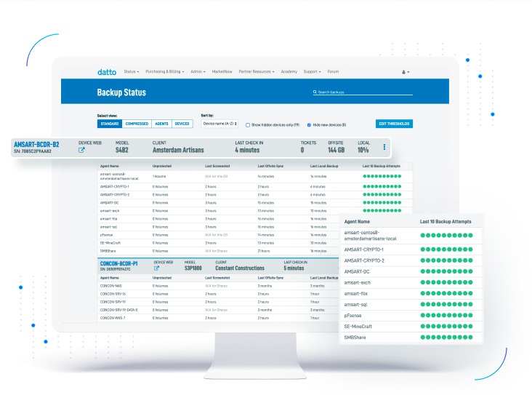Switch to the Devices view tab
This screenshot has width=532, height=395.
click(x=182, y=124)
